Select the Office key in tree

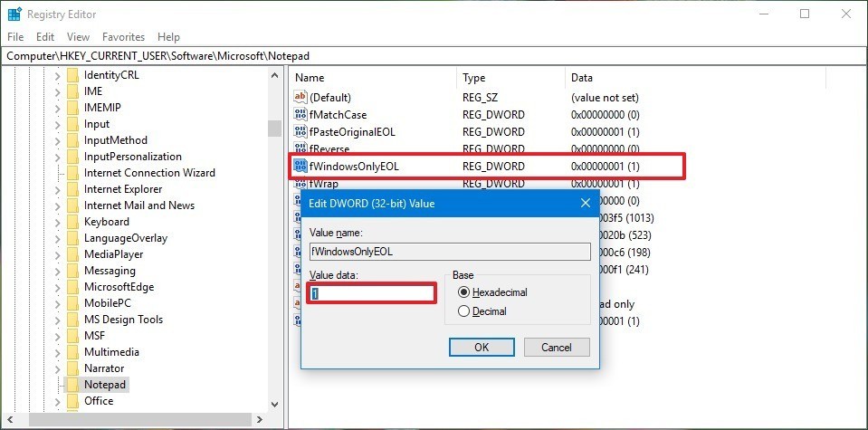coord(99,401)
